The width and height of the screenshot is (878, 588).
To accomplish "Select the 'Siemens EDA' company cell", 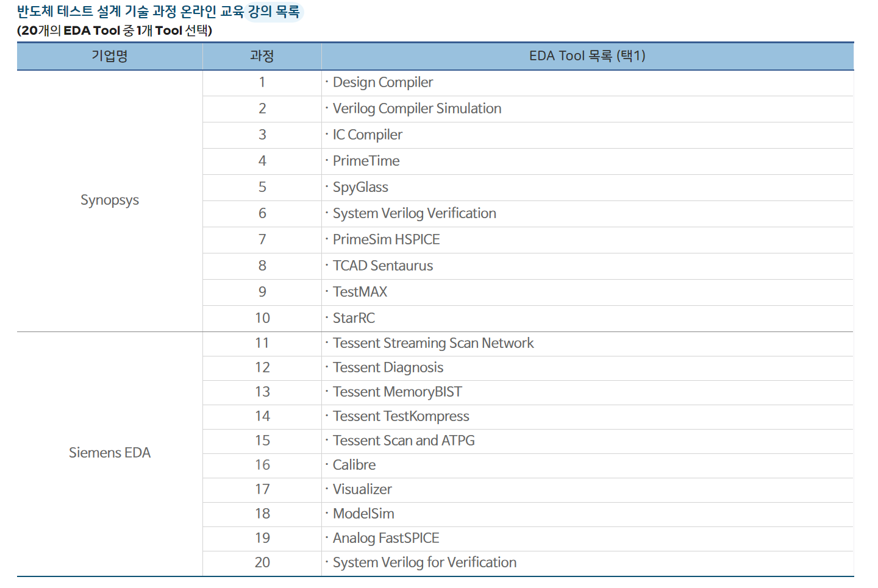I will point(110,453).
